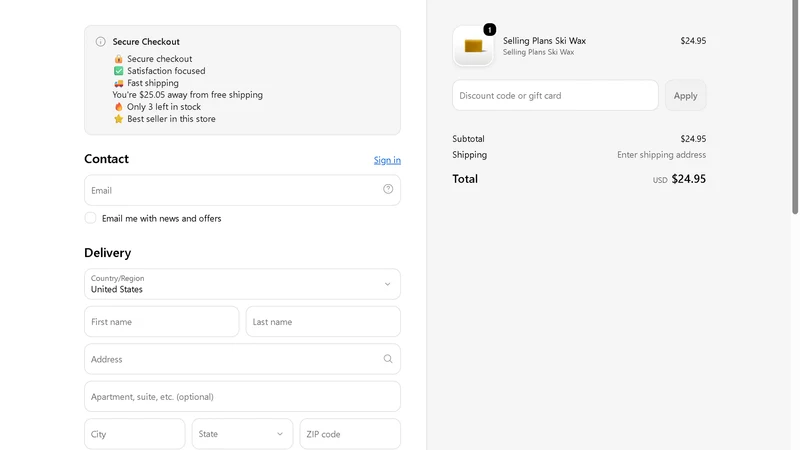
Task: Focus the Apartment, suite, etc. field
Action: click(x=242, y=396)
